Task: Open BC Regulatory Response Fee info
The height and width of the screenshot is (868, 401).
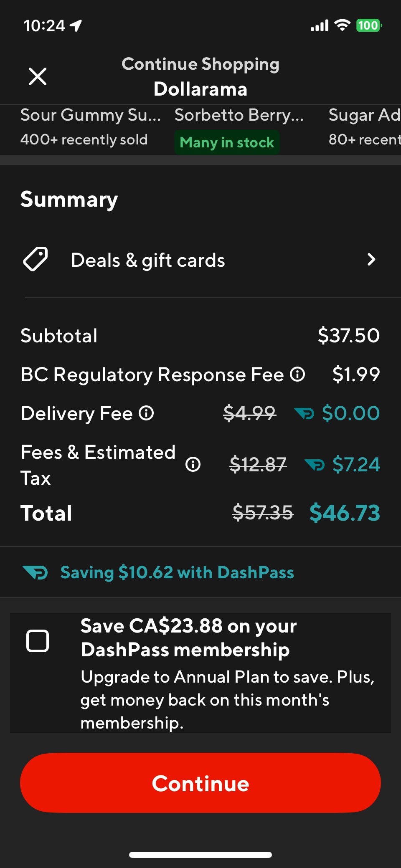Action: 298,374
